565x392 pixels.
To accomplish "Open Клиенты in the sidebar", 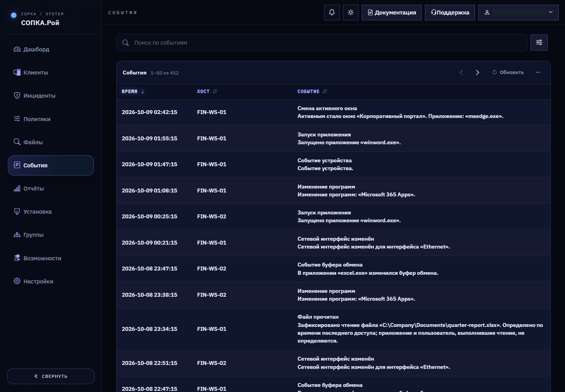I will tap(51, 73).
